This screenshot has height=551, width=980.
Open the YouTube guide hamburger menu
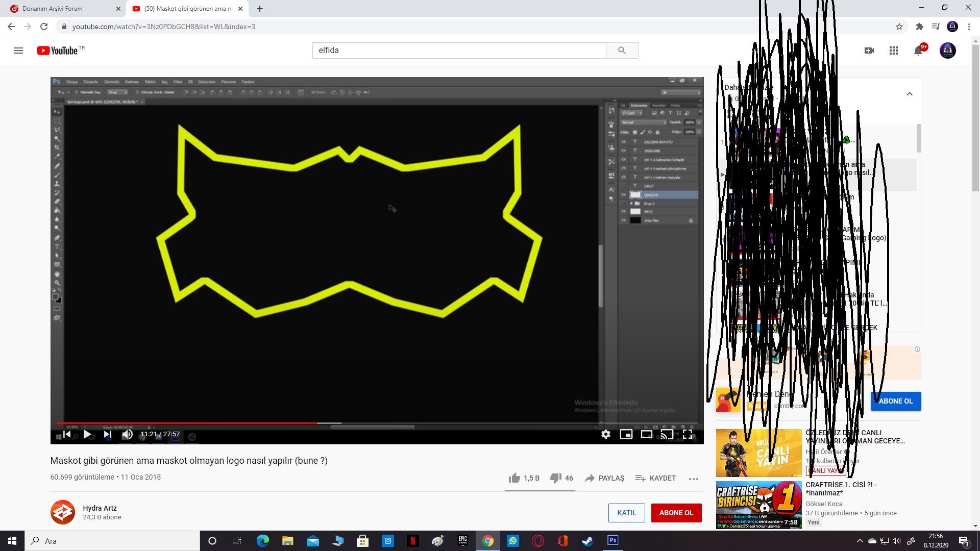[x=18, y=51]
